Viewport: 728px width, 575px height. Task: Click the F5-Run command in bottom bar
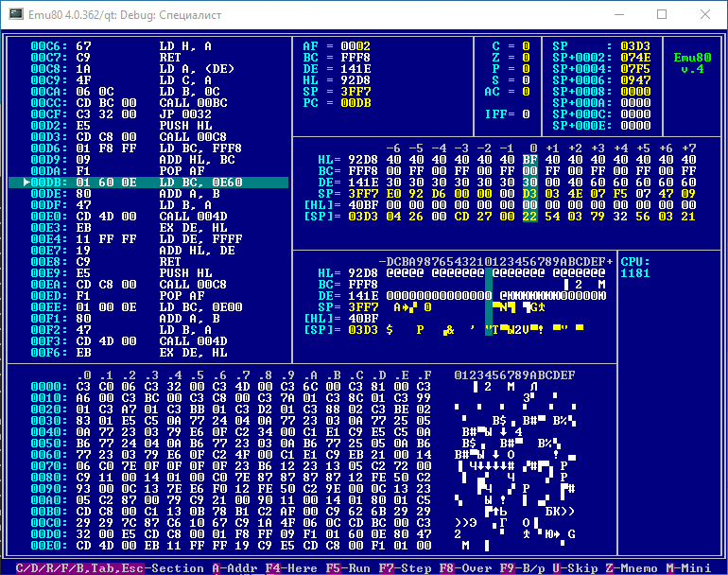(x=347, y=568)
